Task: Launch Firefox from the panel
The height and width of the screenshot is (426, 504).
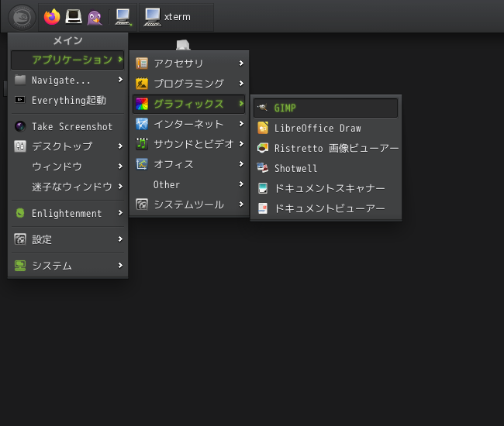Action: [x=52, y=17]
